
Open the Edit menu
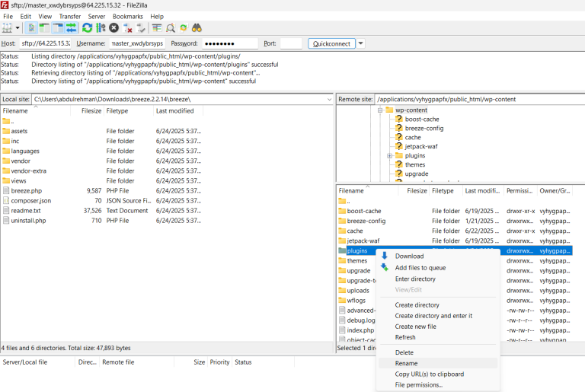click(25, 17)
